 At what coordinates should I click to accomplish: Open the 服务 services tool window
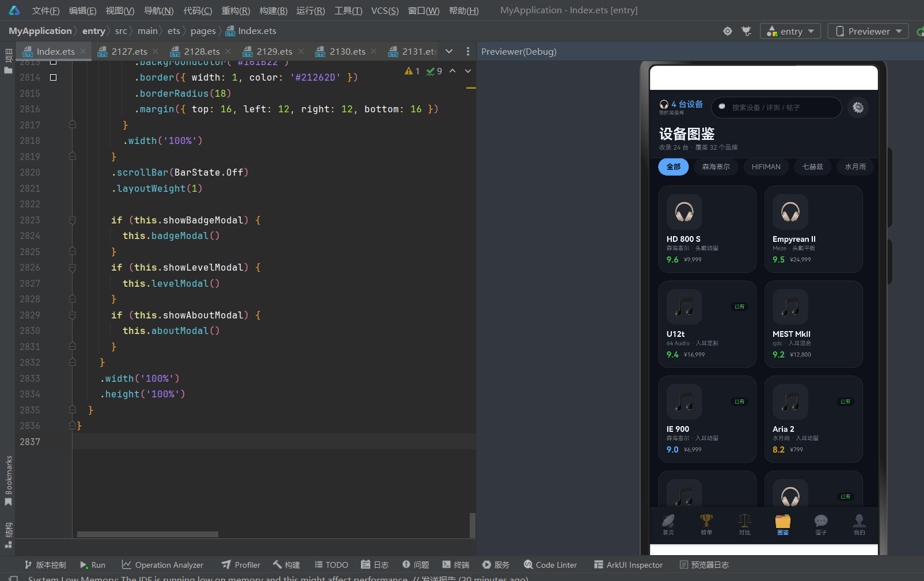click(x=496, y=565)
